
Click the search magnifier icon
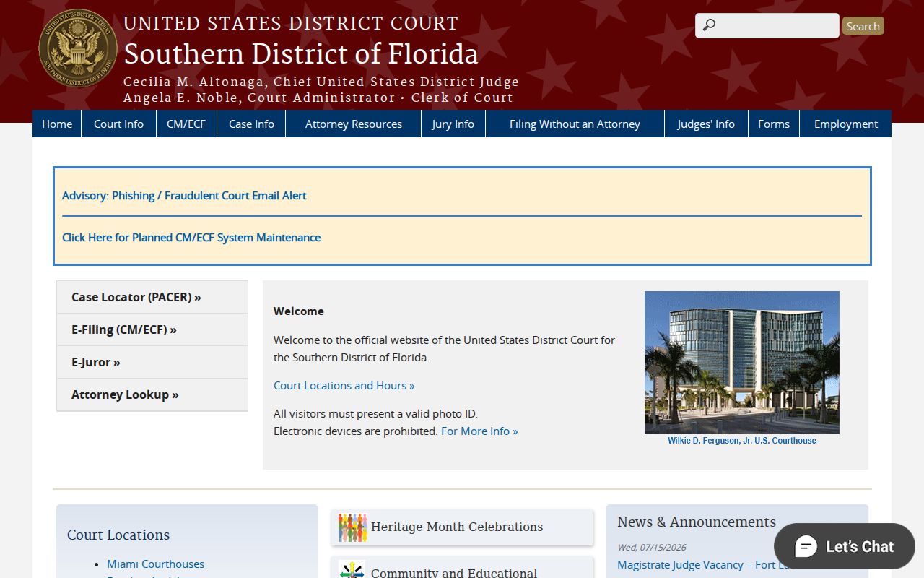(709, 25)
